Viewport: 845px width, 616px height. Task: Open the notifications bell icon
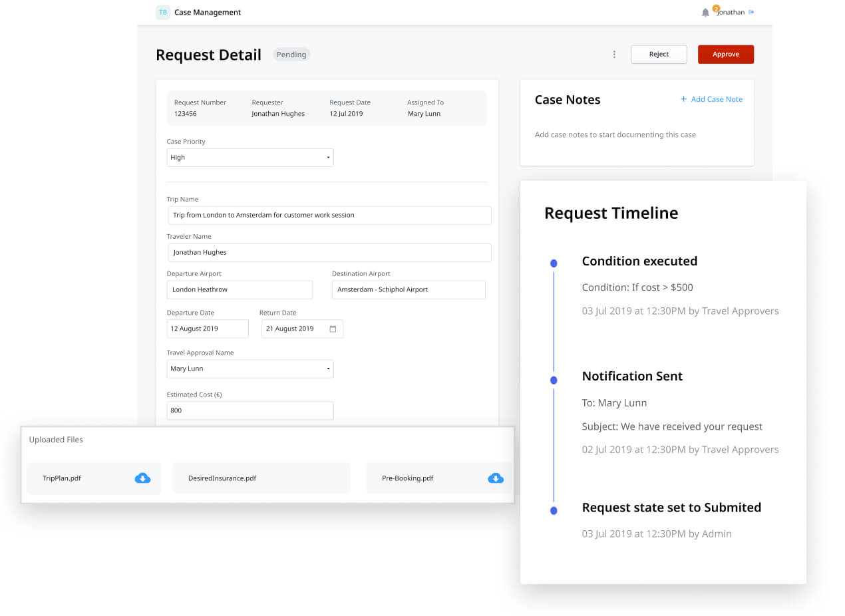[705, 12]
